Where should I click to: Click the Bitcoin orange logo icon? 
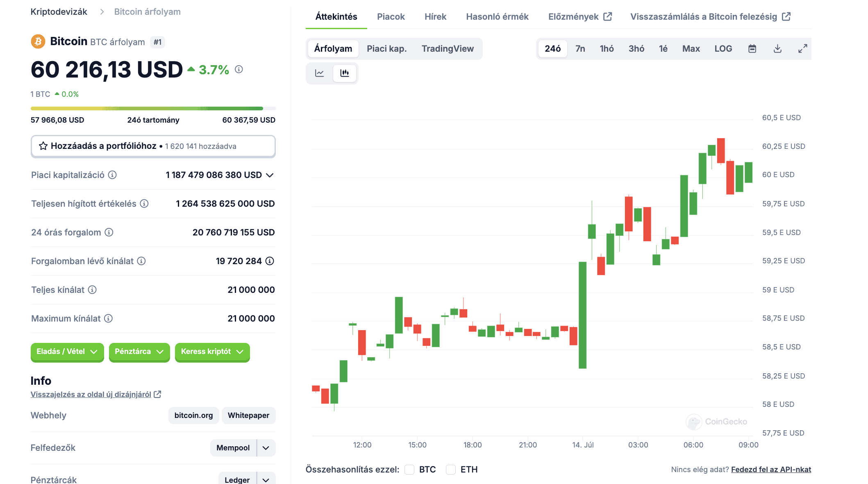click(x=38, y=41)
